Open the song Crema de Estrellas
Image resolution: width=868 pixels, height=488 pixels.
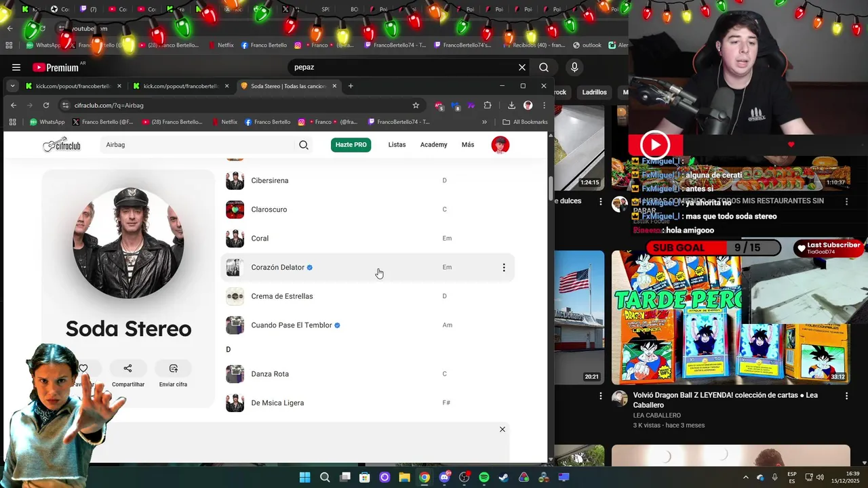pos(282,296)
